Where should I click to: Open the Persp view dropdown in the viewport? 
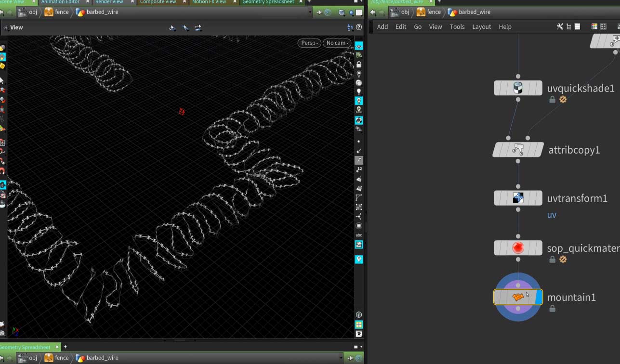click(x=308, y=43)
